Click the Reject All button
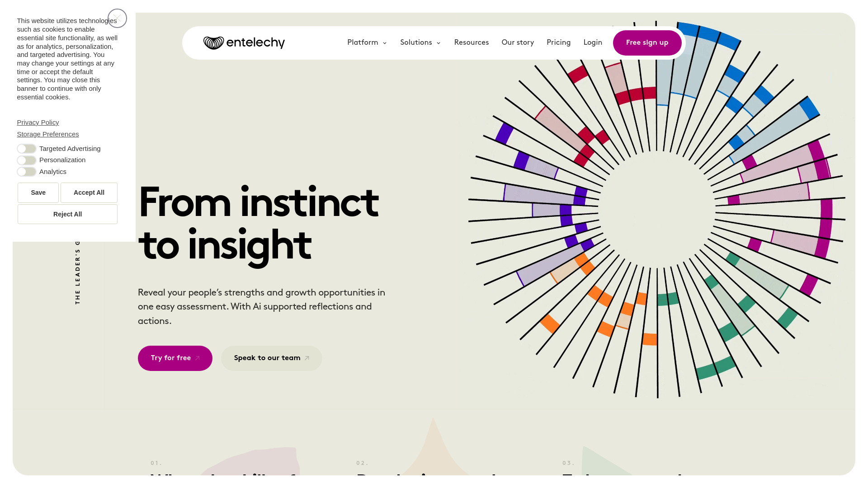Screen dimensions: 868x488 67,214
